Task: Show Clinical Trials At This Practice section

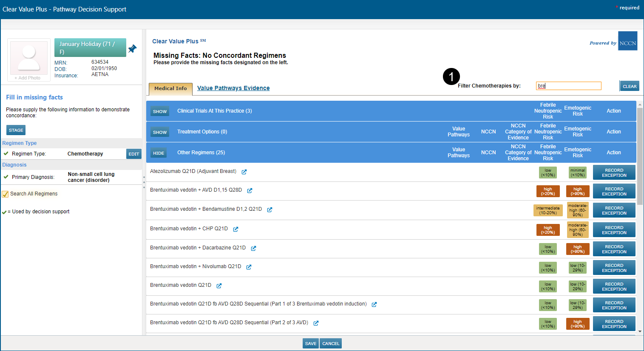Action: pyautogui.click(x=160, y=111)
